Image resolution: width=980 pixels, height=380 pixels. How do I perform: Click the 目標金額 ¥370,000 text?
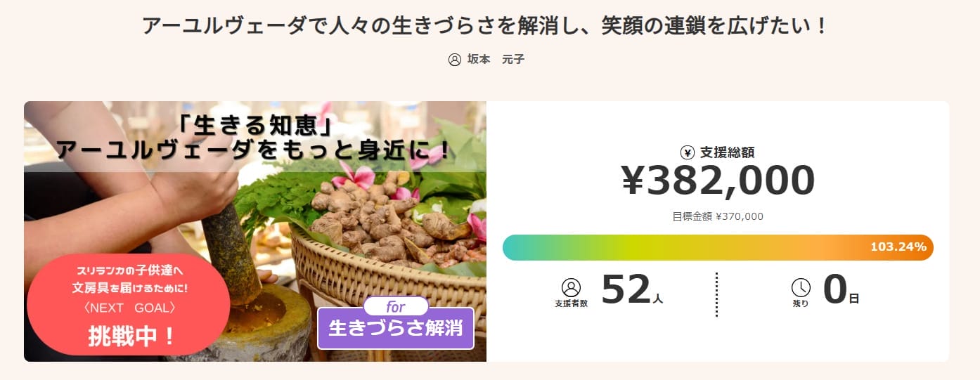coord(718,216)
